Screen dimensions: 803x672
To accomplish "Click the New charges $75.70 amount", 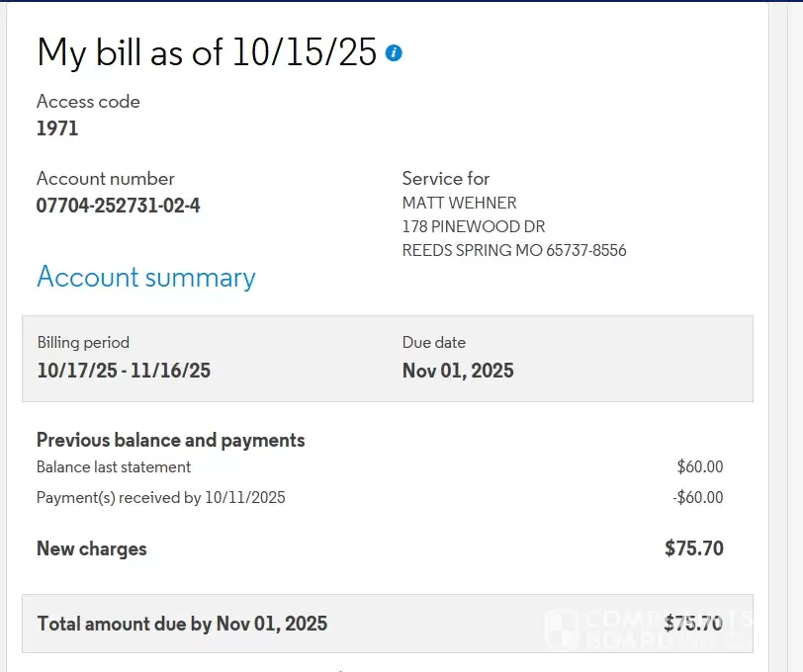I will pyautogui.click(x=693, y=548).
